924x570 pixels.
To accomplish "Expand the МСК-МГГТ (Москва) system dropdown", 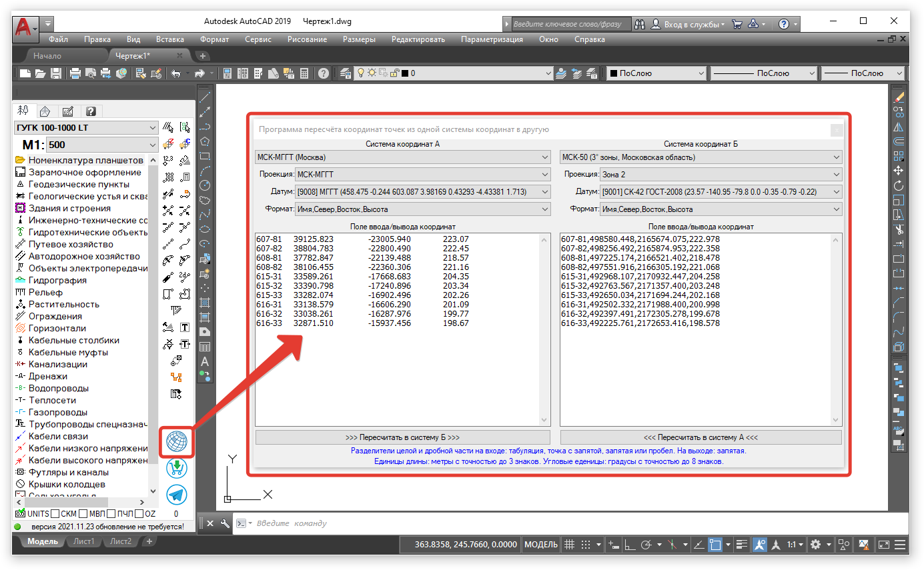I will click(402, 157).
